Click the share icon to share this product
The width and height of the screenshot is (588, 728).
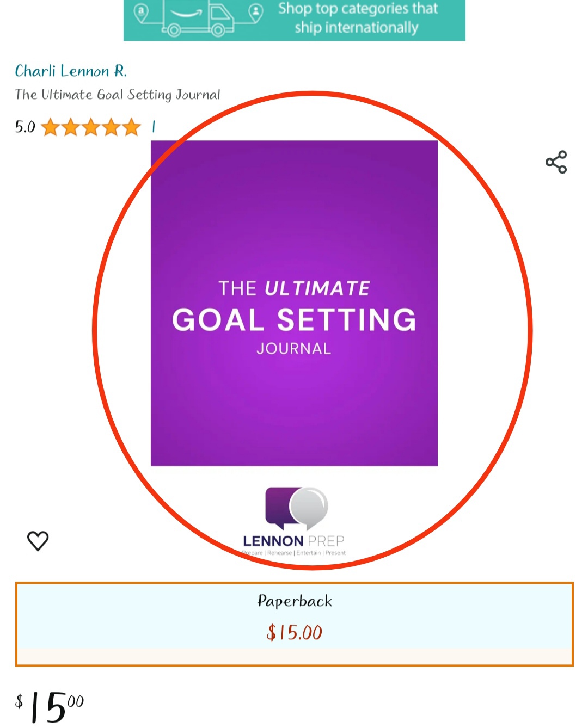coord(555,162)
